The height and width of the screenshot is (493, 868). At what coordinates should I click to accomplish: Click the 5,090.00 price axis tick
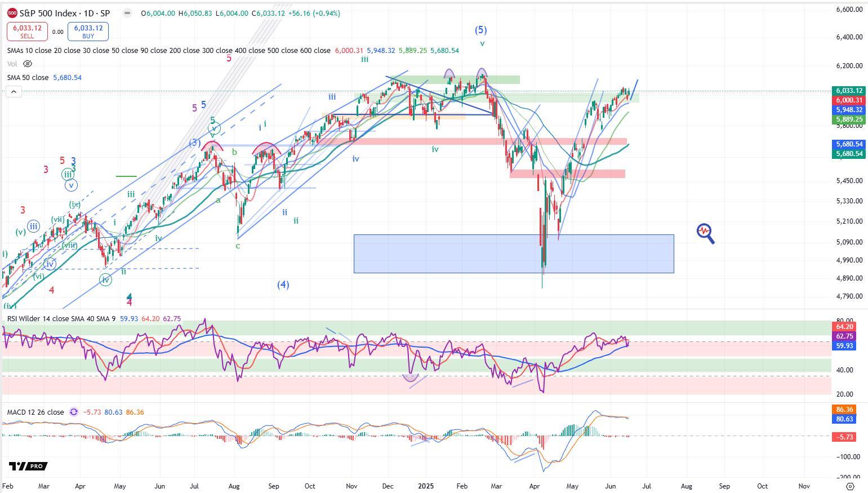[849, 242]
